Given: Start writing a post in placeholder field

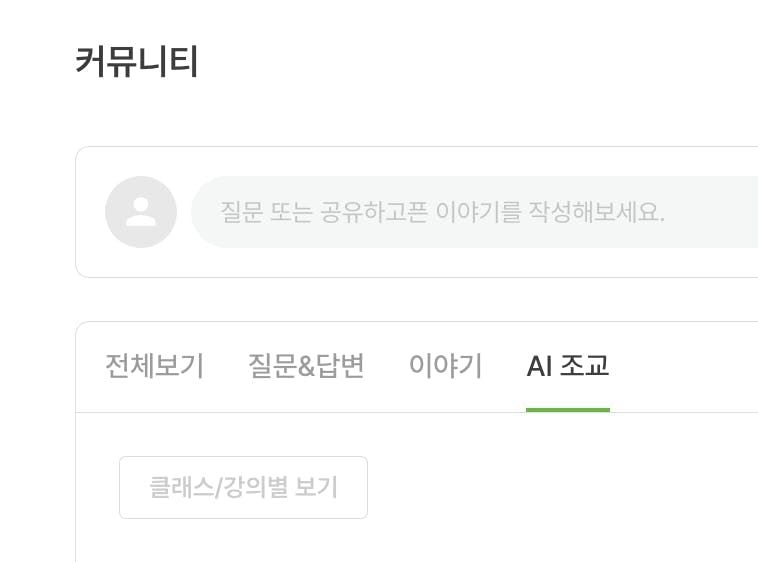Looking at the screenshot, I should point(475,212).
